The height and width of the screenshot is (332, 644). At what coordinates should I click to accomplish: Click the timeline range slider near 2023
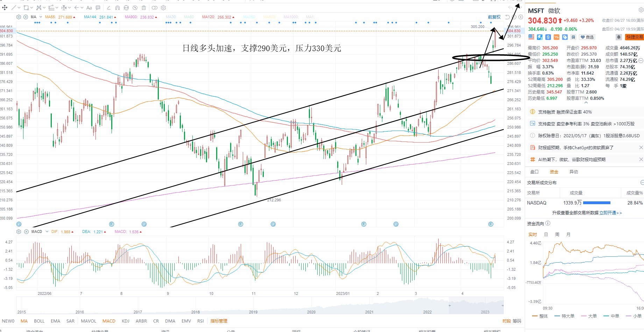pyautogui.click(x=476, y=305)
